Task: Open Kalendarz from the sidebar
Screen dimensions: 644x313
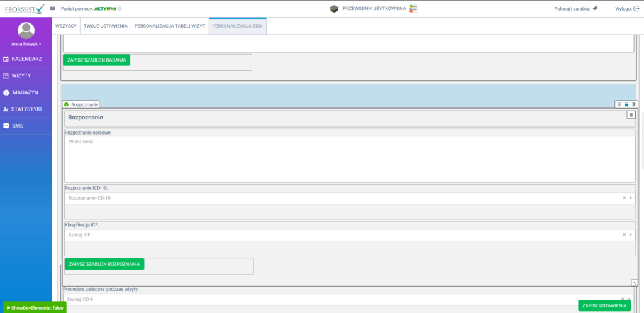Action: (x=26, y=58)
